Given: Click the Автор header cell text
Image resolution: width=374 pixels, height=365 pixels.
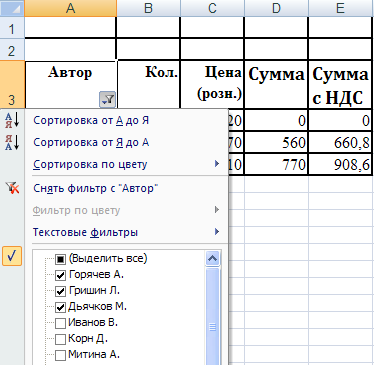Looking at the screenshot, I should 70,72.
